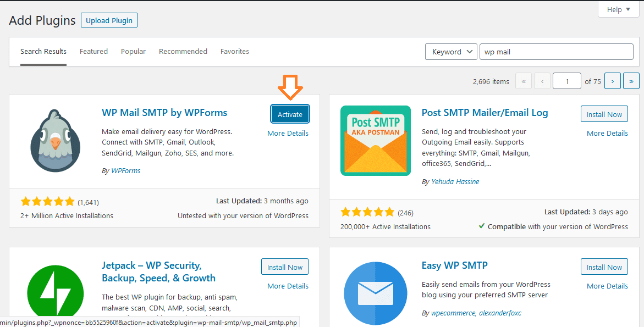Click the '2+ Million Active Installations' text
This screenshot has height=327, width=644.
click(67, 216)
